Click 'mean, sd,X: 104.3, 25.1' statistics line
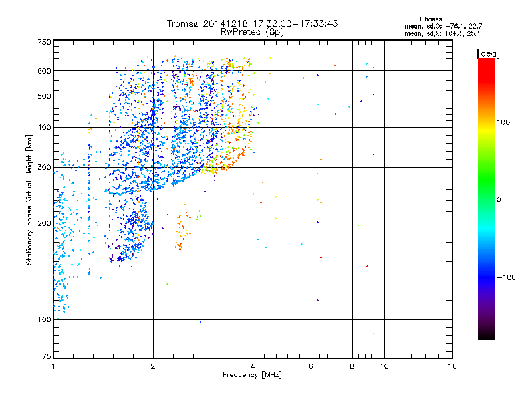 [442, 33]
